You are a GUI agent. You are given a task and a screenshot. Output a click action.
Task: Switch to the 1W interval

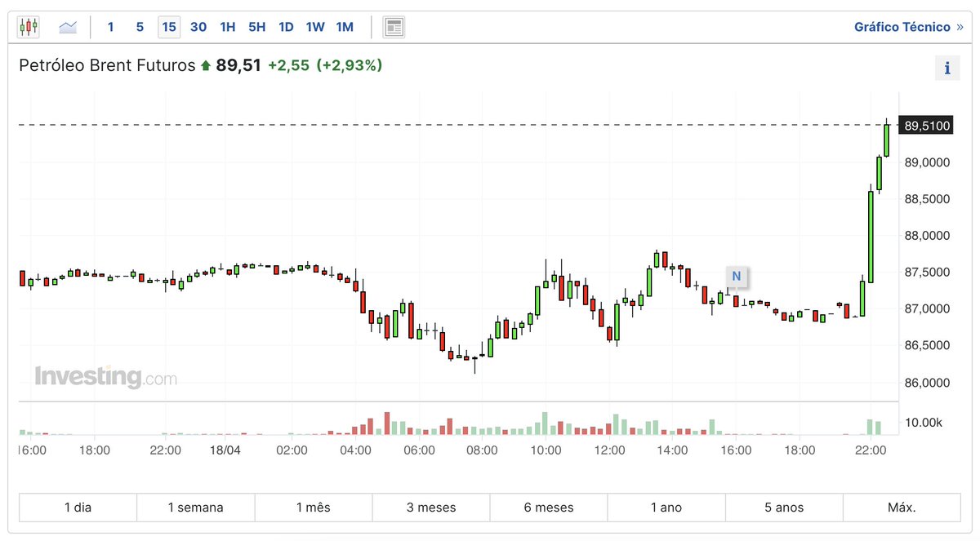point(315,27)
